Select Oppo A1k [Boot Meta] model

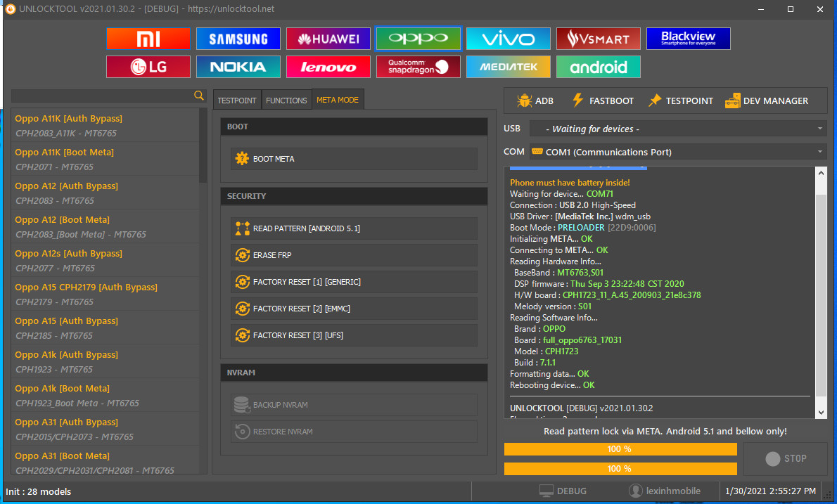point(106,396)
